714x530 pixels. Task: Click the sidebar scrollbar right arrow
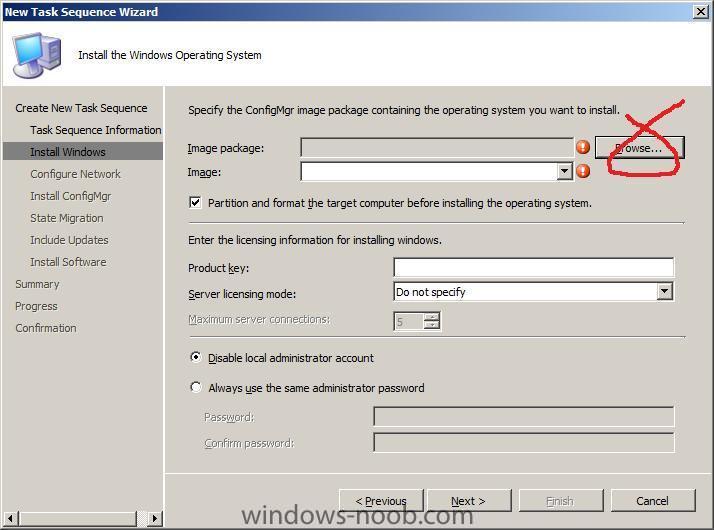[155, 518]
